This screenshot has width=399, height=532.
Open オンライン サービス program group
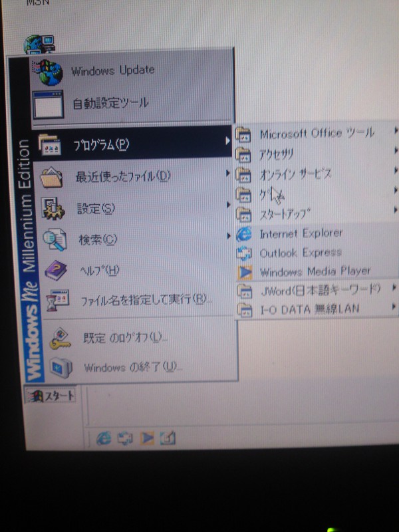click(x=317, y=174)
